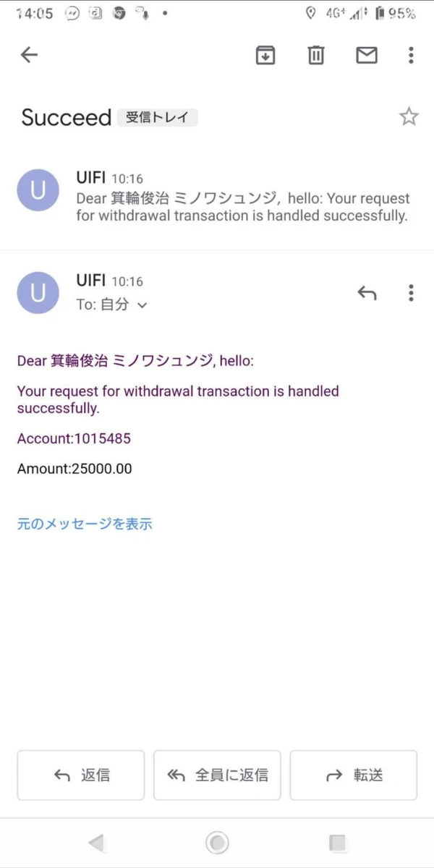Mark email as unread with envelope icon
This screenshot has width=434, height=868.
pos(367,55)
